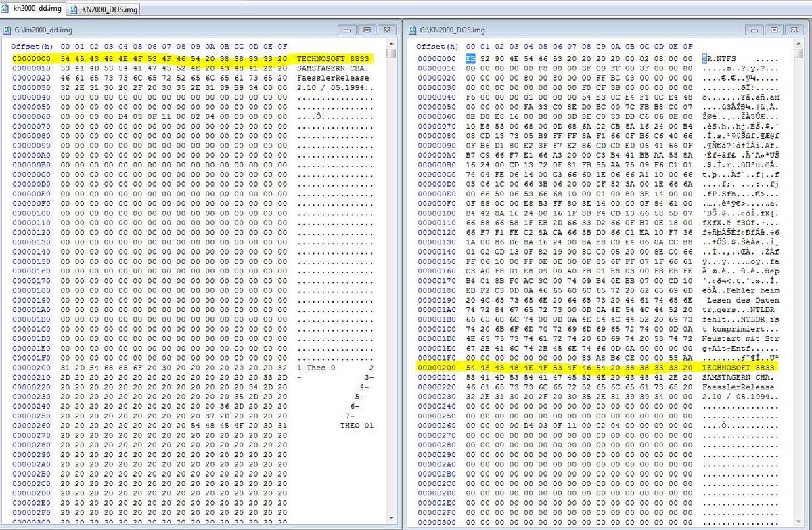Image resolution: width=812 pixels, height=530 pixels.
Task: Click offset 00000000 in the kn2000_dd.img window
Action: tap(32, 59)
